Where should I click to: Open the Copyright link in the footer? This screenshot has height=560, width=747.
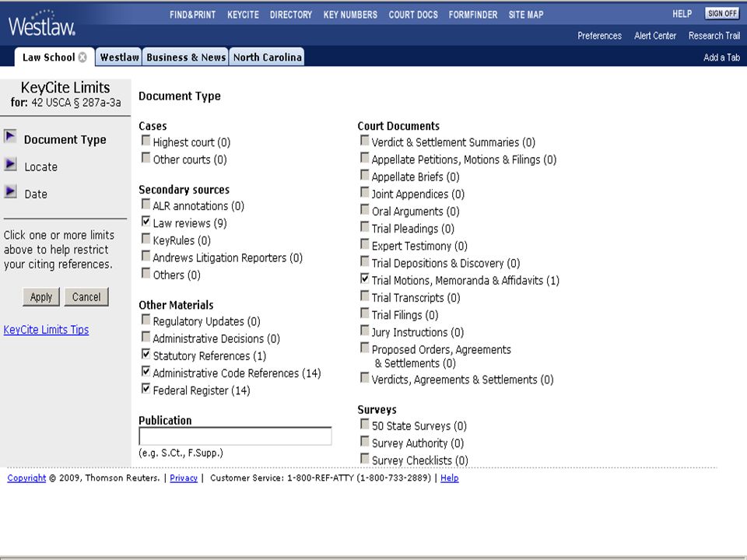tap(26, 478)
